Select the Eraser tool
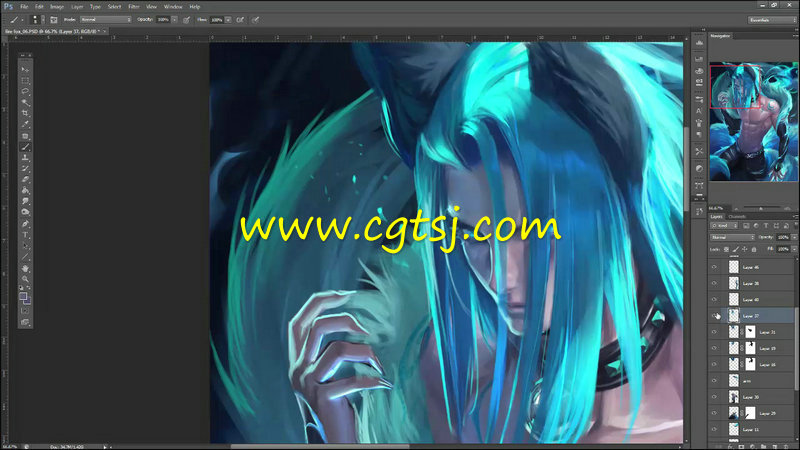The height and width of the screenshot is (450, 800). 25,180
